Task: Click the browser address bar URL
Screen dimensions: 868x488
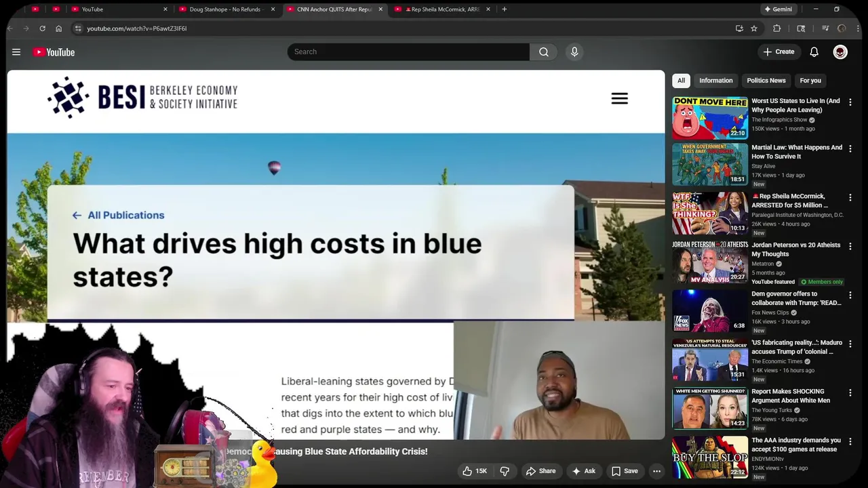Action: click(137, 28)
